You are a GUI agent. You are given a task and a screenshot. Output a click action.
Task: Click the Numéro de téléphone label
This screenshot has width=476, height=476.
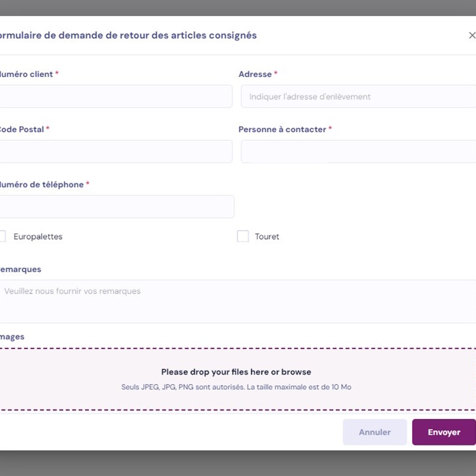pos(41,185)
